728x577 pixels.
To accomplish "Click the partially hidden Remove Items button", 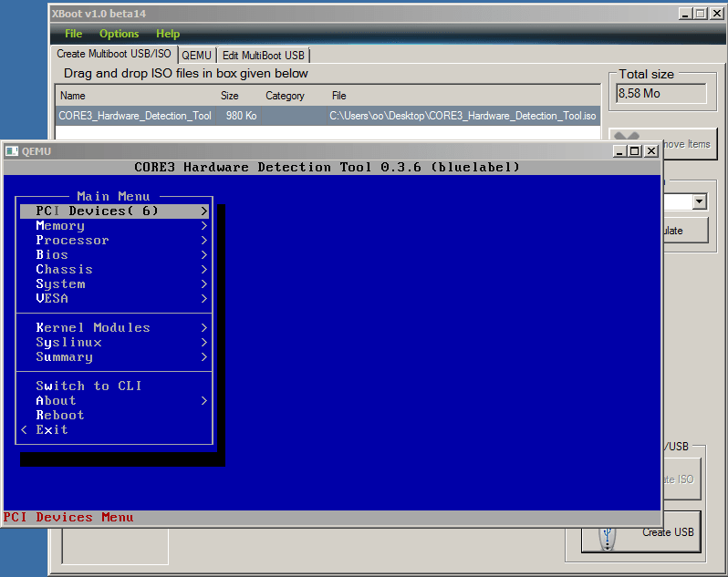I will point(690,144).
